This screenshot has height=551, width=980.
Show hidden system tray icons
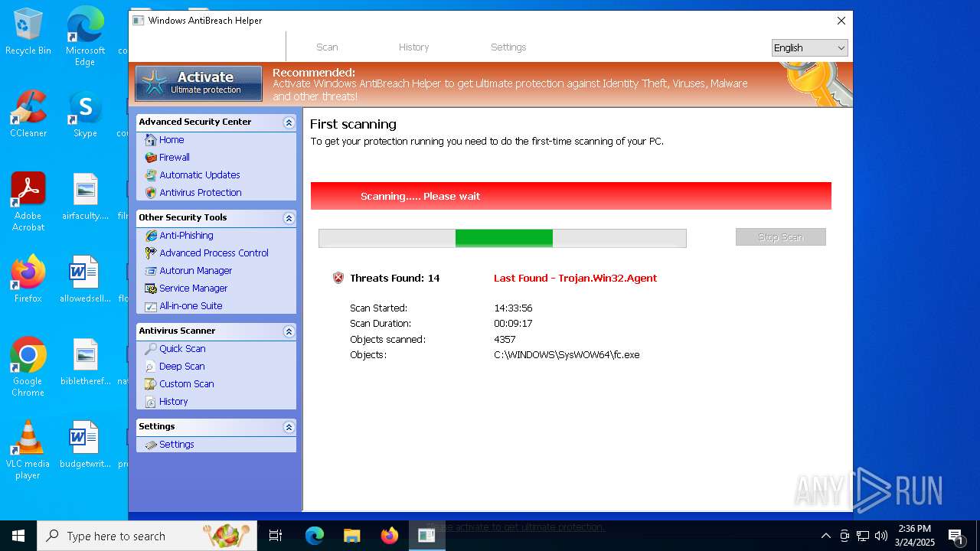click(x=825, y=536)
